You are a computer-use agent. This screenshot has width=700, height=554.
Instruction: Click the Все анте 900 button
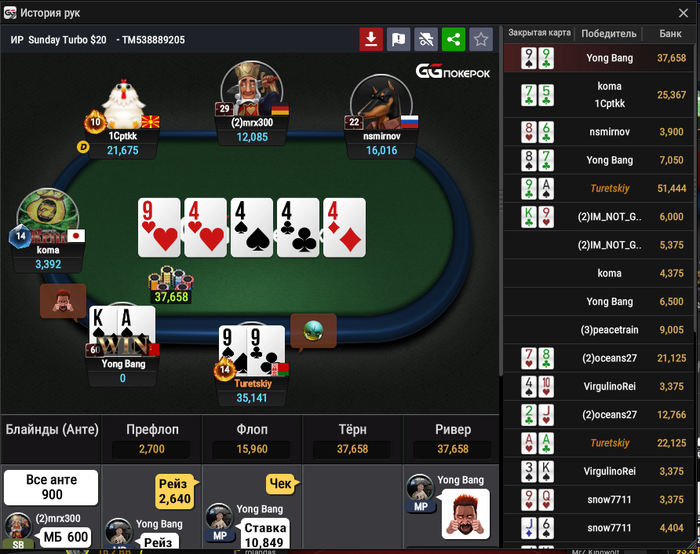pos(51,487)
